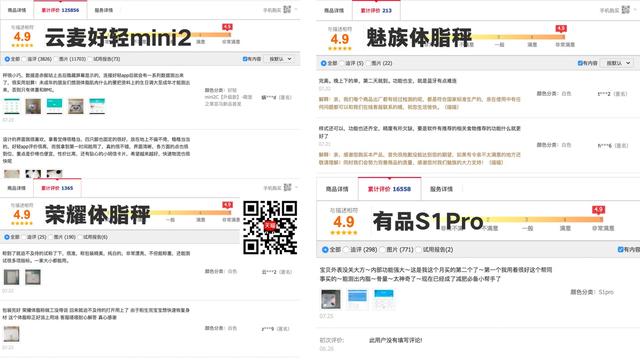Open 服务详情 tab beside 累计评价 16558
This screenshot has width=640, height=360.
tap(441, 189)
